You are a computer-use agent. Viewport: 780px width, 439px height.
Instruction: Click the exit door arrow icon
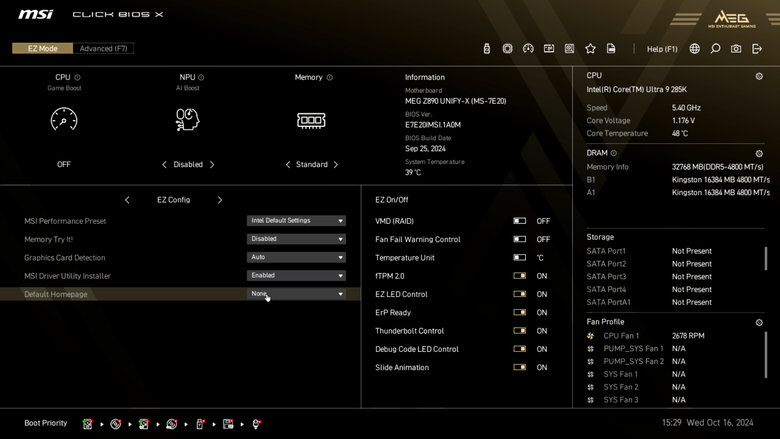(x=757, y=48)
